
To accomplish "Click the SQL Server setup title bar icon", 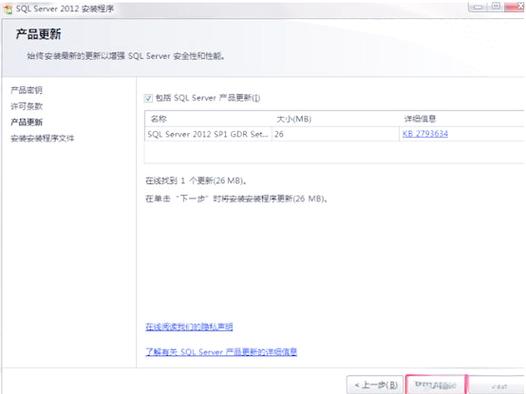I will (8, 9).
